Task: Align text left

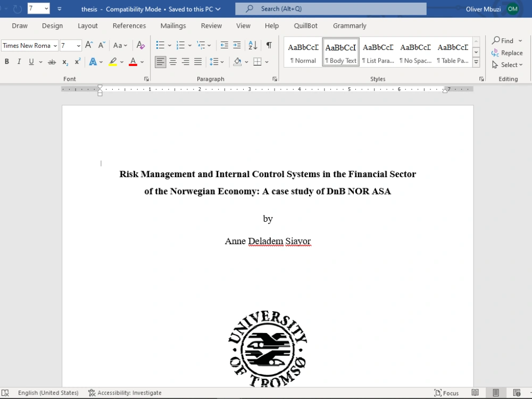Action: [x=161, y=62]
